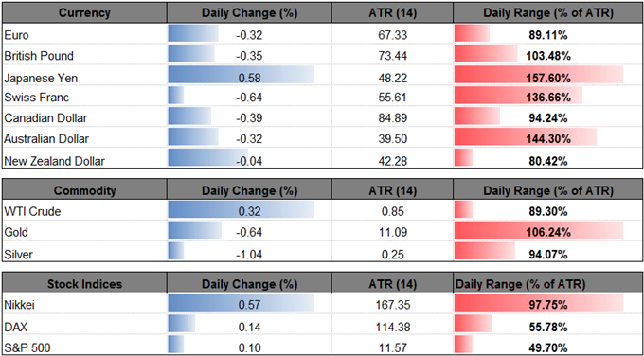Select the New Zealand Dollar label
Viewport: 644px width, 356px height.
click(54, 161)
